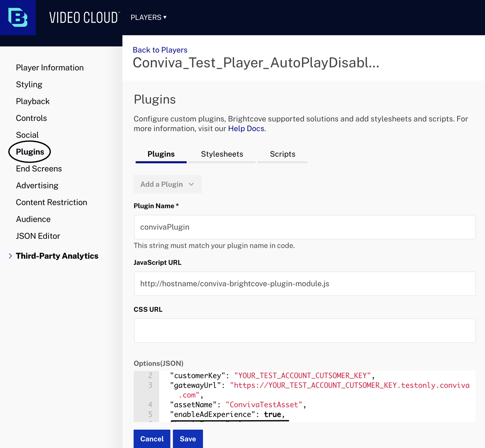
Task: Open Social settings in sidebar
Action: click(x=27, y=135)
